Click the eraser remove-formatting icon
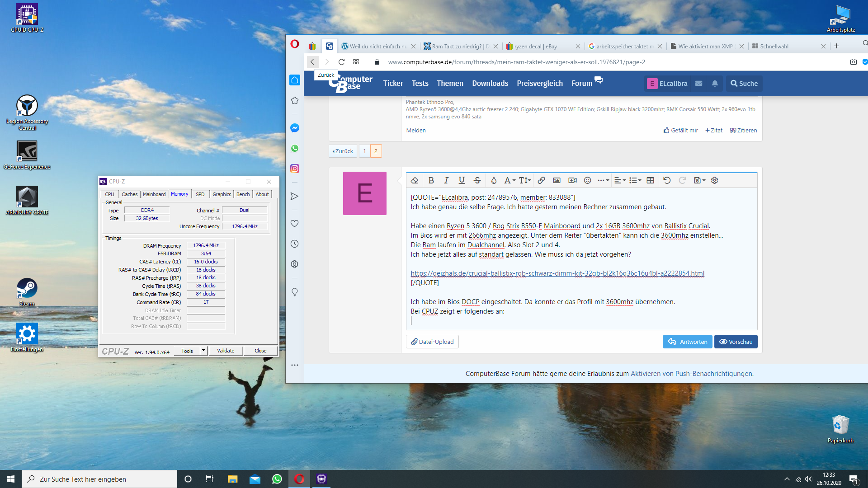868x488 pixels. pos(415,180)
